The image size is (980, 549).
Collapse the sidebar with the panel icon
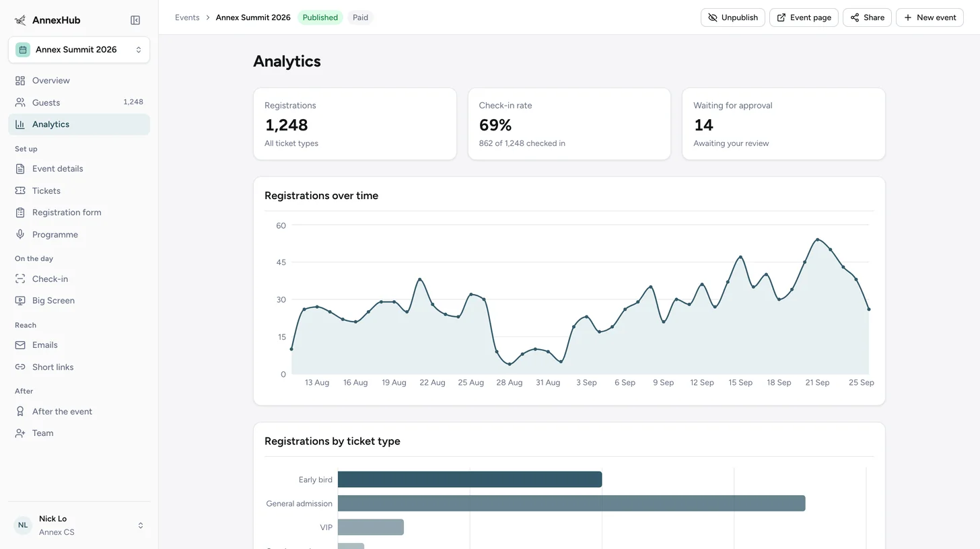(135, 20)
